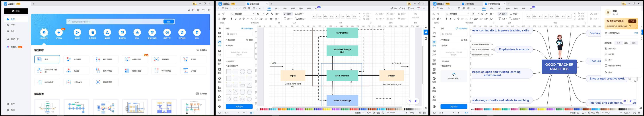Expand the 概念图符号 symbol section
The width and height of the screenshot is (644, 116).
pos(446,66)
